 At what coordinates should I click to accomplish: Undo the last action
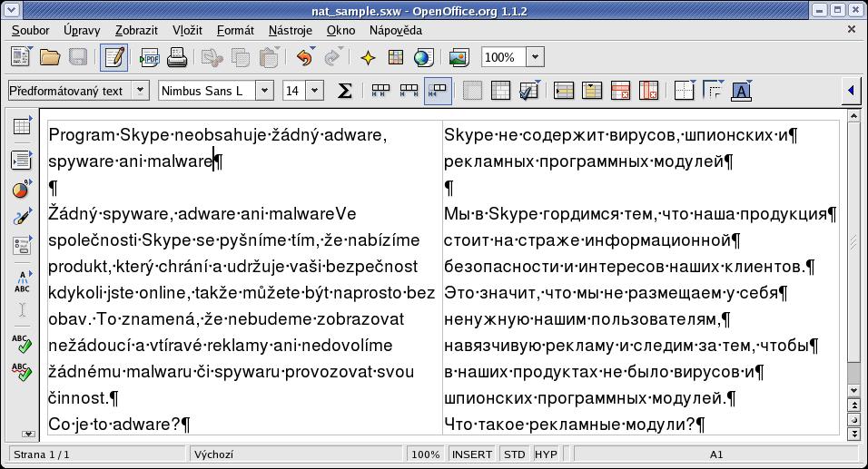click(305, 57)
